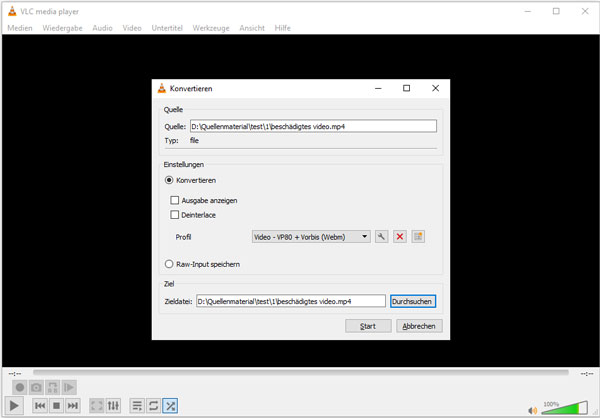Click the volume slider
The height and width of the screenshot is (418, 600).
565,408
